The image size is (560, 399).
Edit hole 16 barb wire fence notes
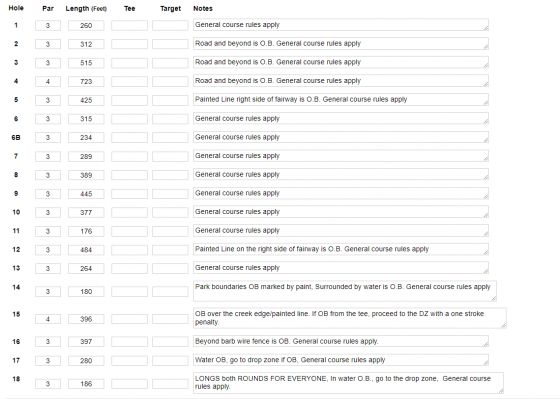tap(341, 341)
